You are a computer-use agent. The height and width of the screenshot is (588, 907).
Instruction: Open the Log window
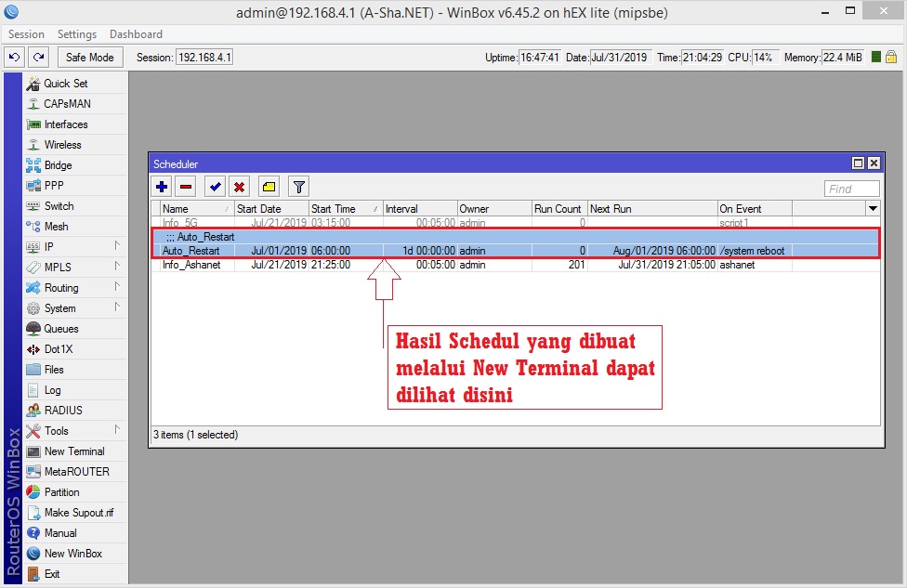point(52,390)
